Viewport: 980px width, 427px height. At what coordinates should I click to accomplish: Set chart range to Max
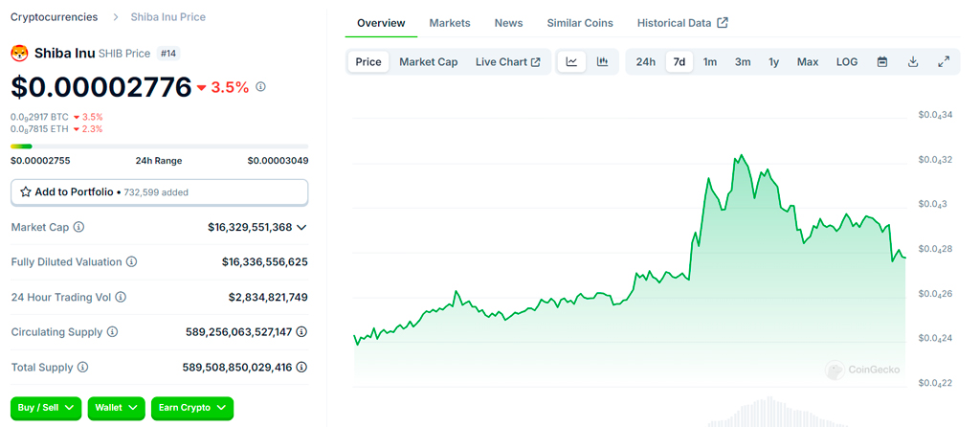tap(808, 62)
